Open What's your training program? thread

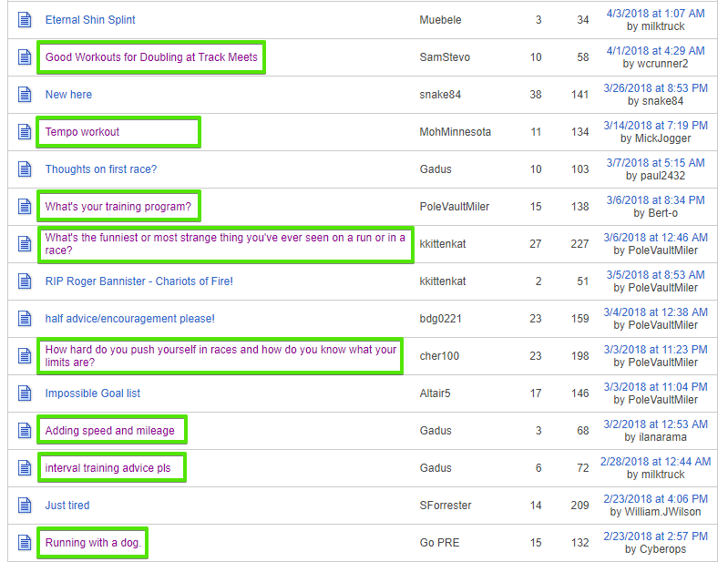click(x=118, y=207)
